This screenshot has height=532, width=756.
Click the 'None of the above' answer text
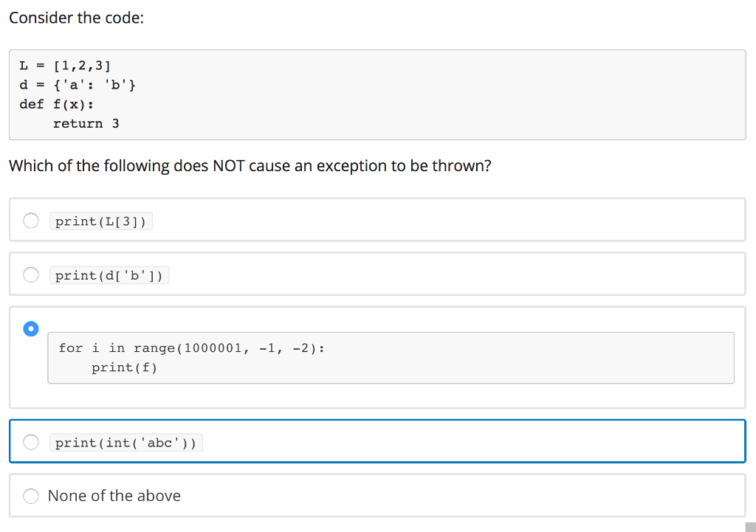pos(114,496)
